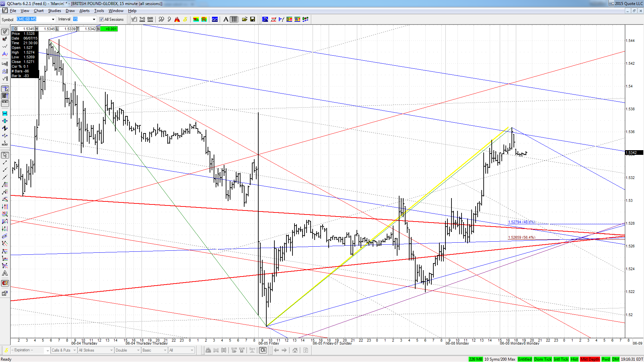
Task: Open the Interval dropdown list
Action: tap(94, 19)
